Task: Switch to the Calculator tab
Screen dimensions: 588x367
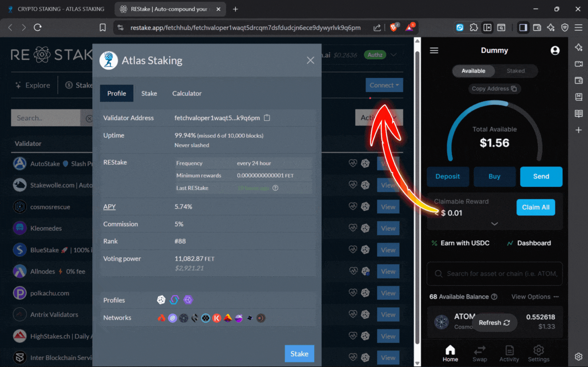Action: 187,93
